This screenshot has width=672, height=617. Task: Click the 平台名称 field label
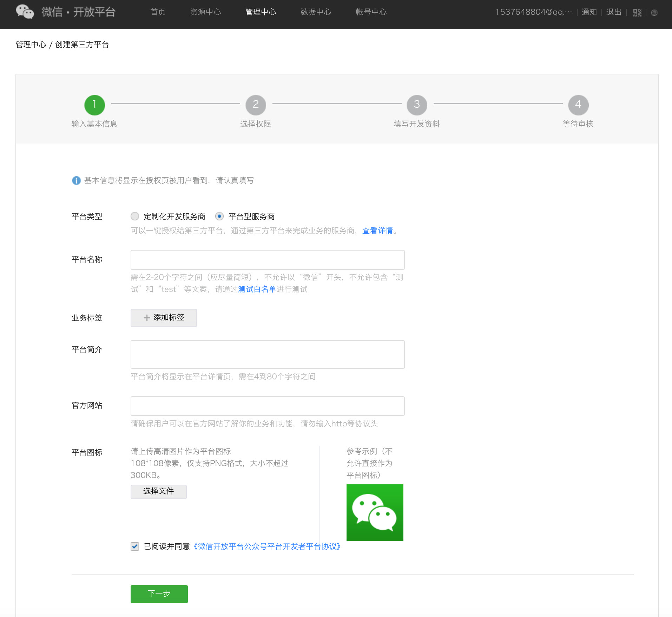pos(87,259)
